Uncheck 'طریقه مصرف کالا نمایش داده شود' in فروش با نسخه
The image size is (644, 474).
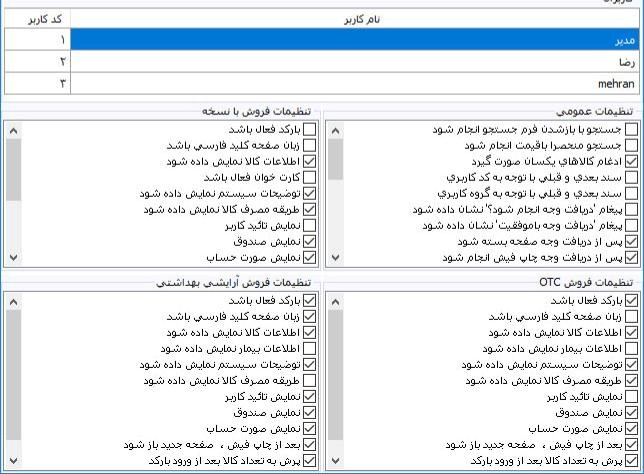point(309,209)
